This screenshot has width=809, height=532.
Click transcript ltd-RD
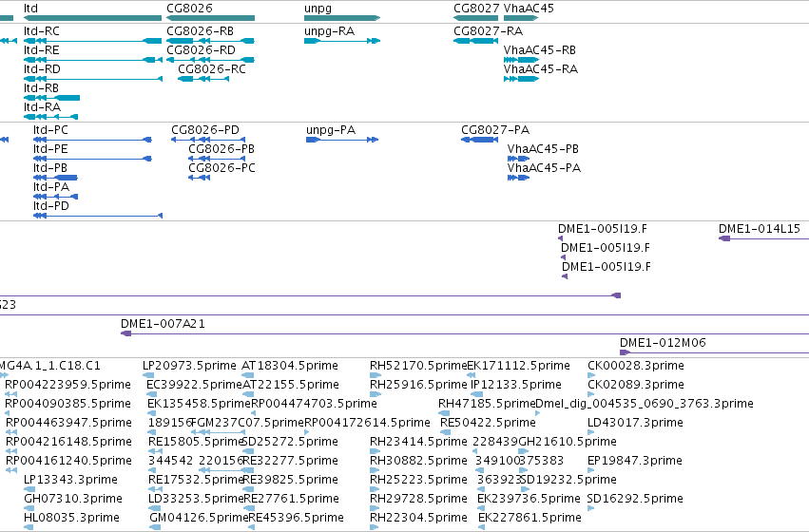pos(42,69)
